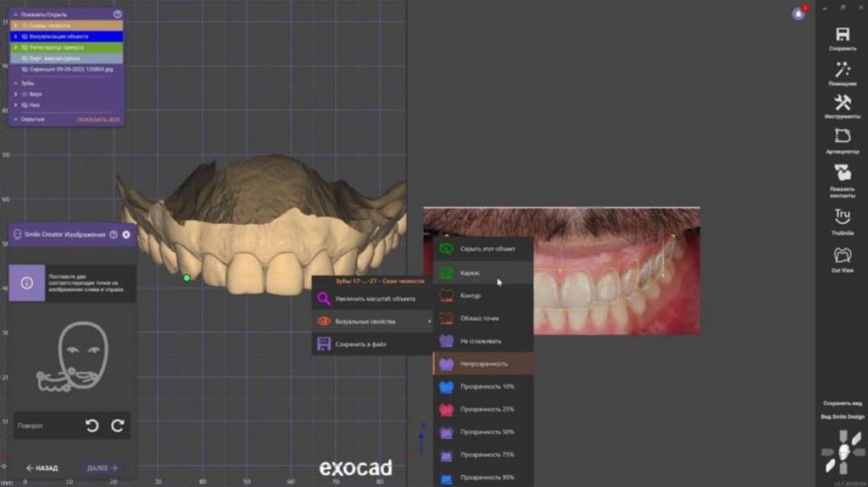The width and height of the screenshot is (868, 487).
Task: Expand the Сканы челюсти tree group
Action: click(x=15, y=25)
